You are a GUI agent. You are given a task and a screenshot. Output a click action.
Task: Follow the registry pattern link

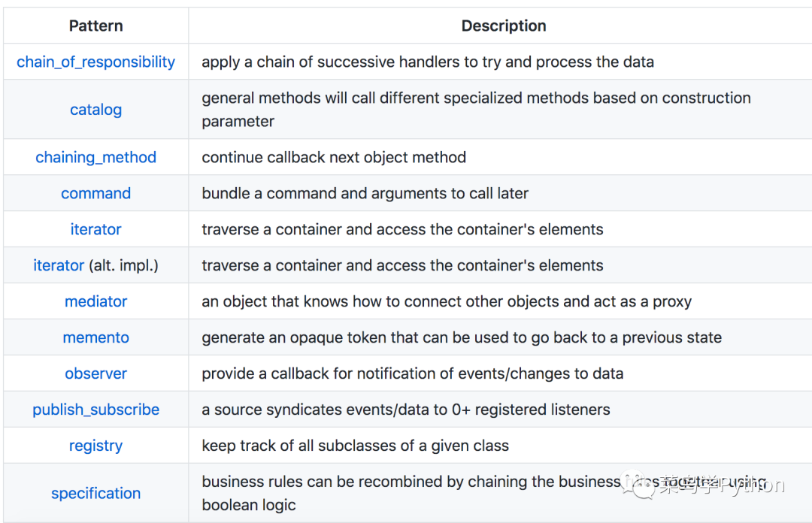pyautogui.click(x=95, y=446)
